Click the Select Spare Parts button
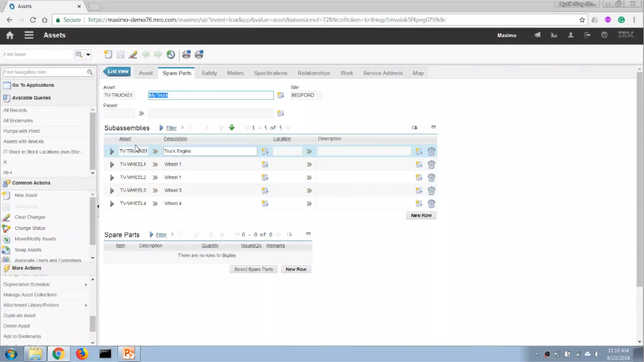This screenshot has height=362, width=644. 253,269
